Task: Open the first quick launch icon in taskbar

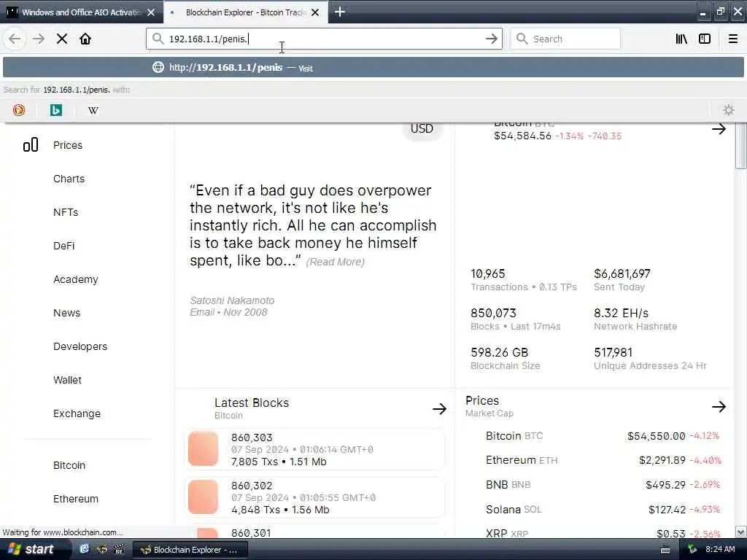Action: (85, 550)
